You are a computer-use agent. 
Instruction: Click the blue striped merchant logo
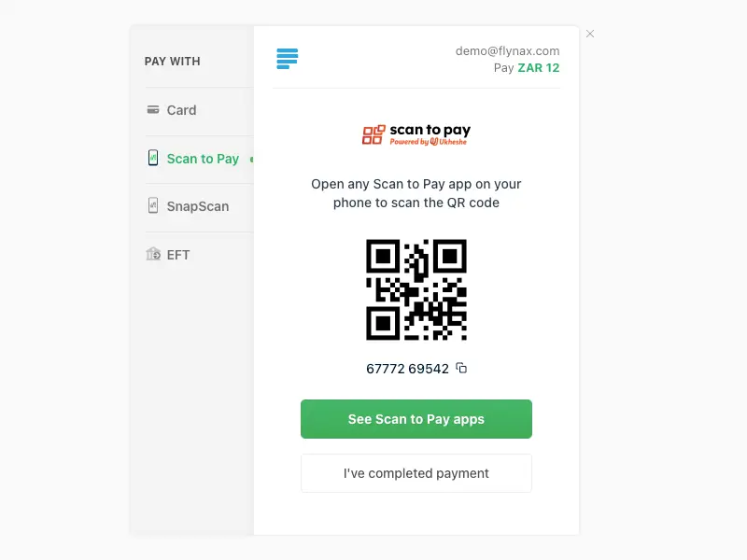tap(288, 59)
